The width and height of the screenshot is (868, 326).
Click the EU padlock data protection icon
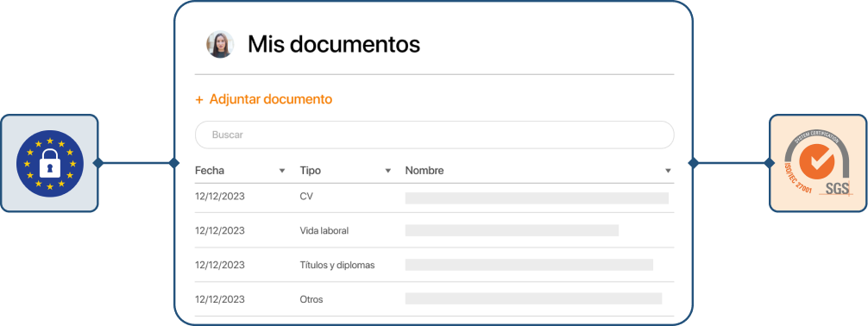(50, 163)
